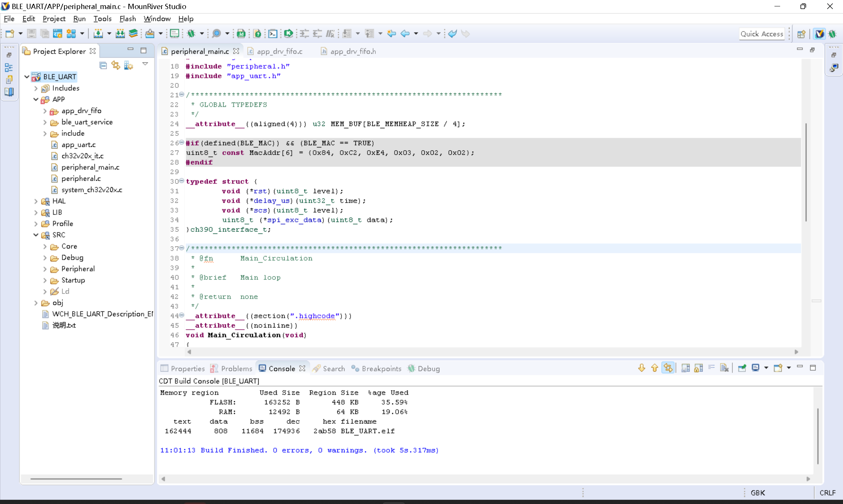The height and width of the screenshot is (504, 843).
Task: Open the Flash menu
Action: point(127,18)
